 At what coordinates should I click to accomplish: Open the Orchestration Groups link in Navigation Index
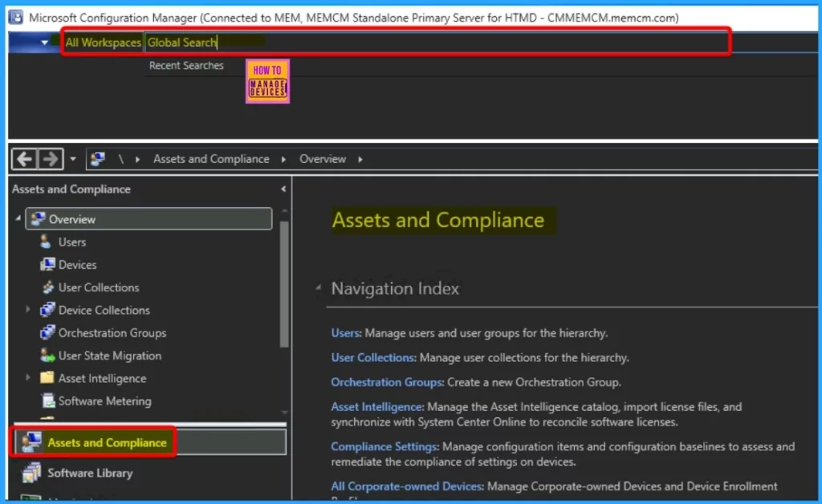click(386, 382)
